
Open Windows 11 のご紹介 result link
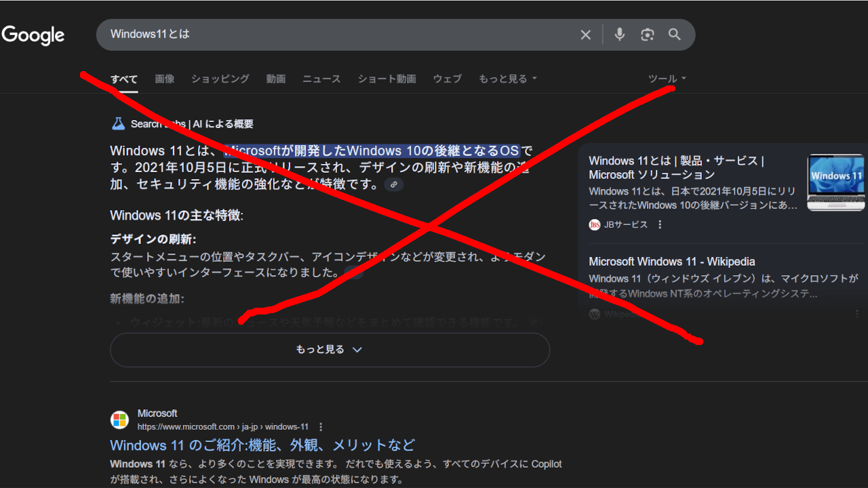[262, 445]
